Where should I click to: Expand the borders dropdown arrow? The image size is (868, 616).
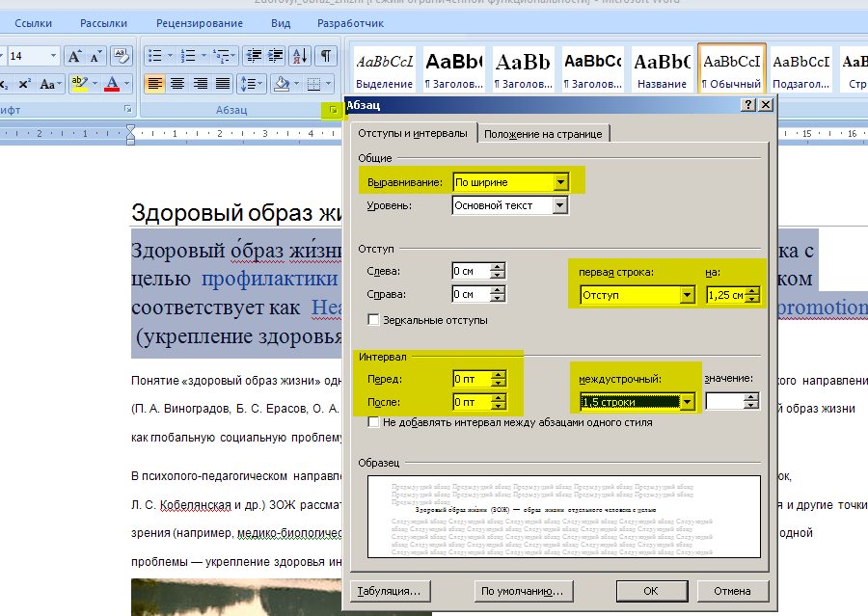tap(328, 84)
